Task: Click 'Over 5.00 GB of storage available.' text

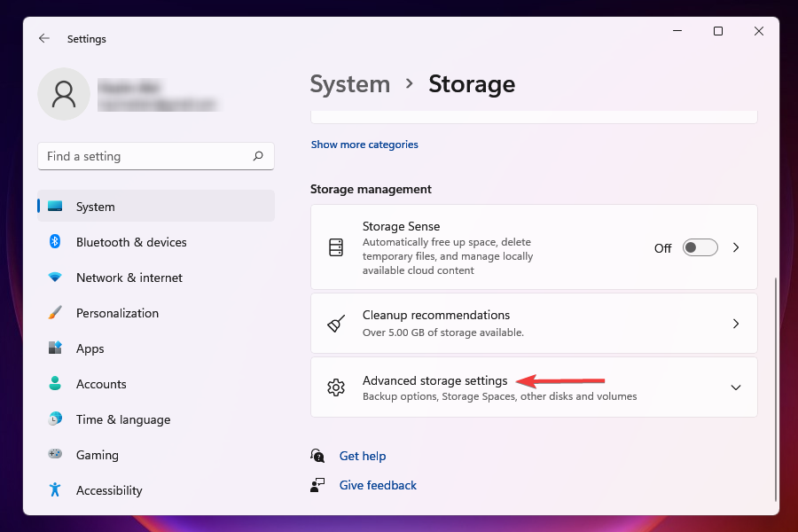Action: pyautogui.click(x=442, y=332)
